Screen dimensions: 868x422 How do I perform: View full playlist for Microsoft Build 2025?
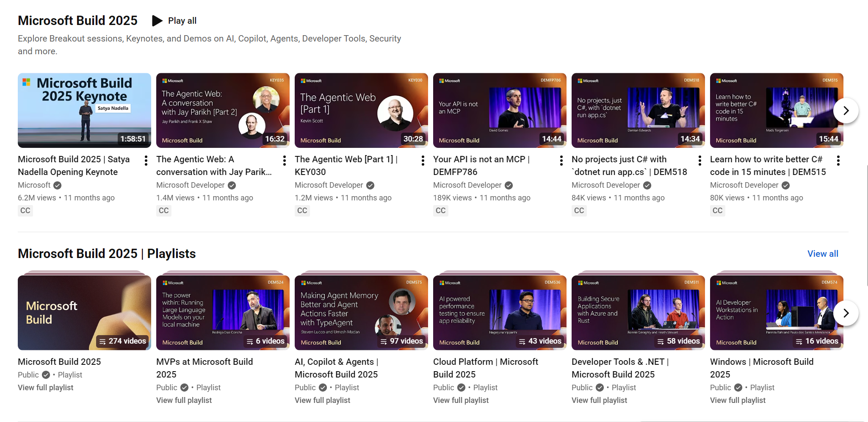pyautogui.click(x=45, y=388)
